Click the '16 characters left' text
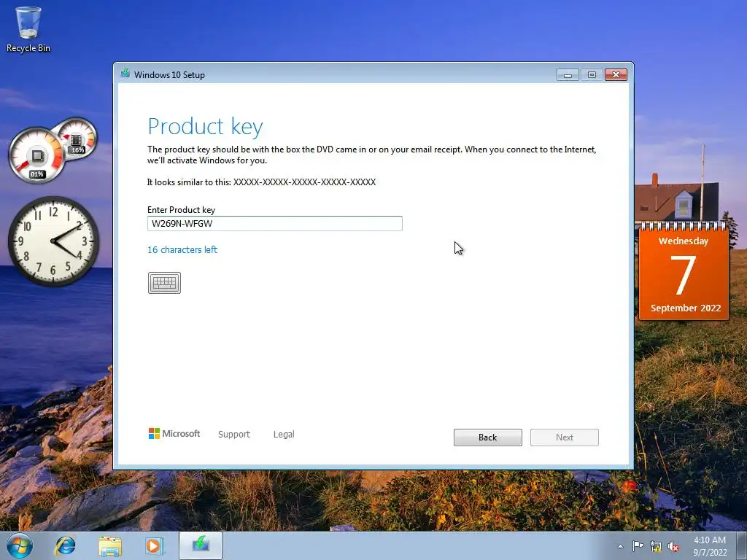Image resolution: width=747 pixels, height=560 pixels. (x=182, y=249)
